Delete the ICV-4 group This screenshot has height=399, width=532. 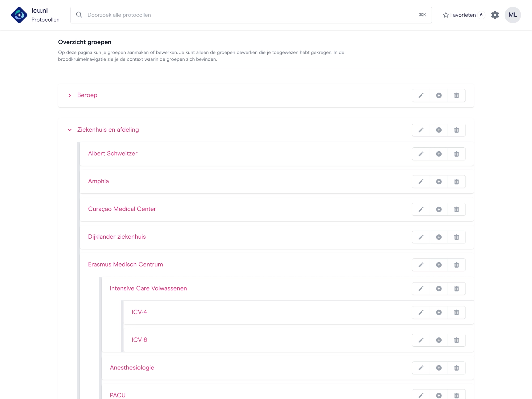(x=456, y=312)
